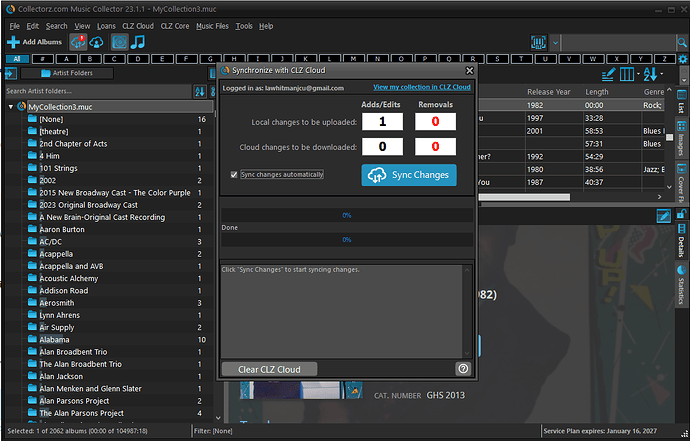Viewport: 690px width, 441px height.
Task: Switch to the albums view disc icon
Action: (119, 42)
